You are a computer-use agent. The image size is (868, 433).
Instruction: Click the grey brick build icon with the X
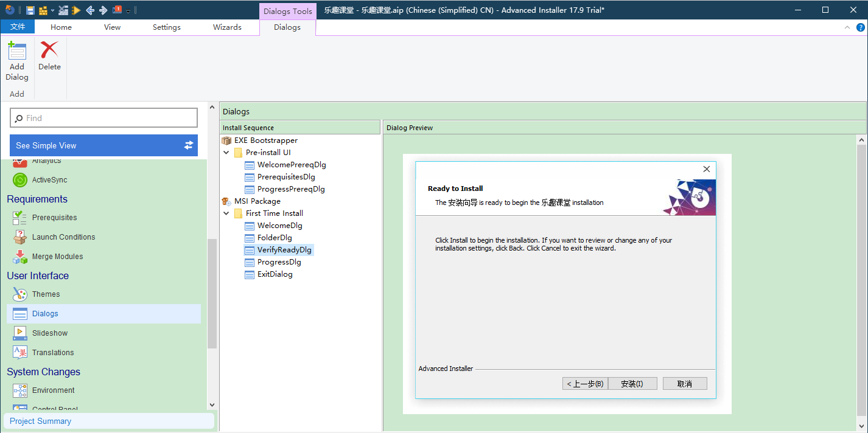pos(63,10)
